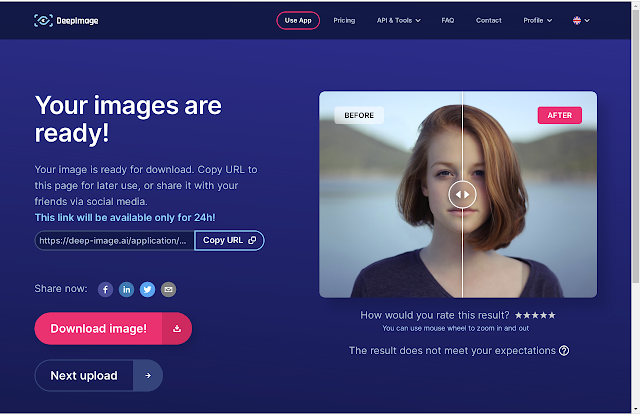Click the download arrow icon

coord(177,329)
